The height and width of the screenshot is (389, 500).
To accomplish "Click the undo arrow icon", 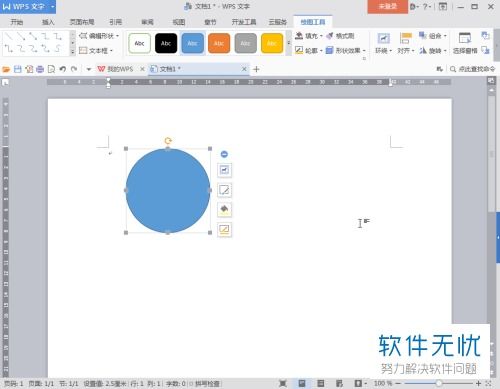I will (62, 69).
